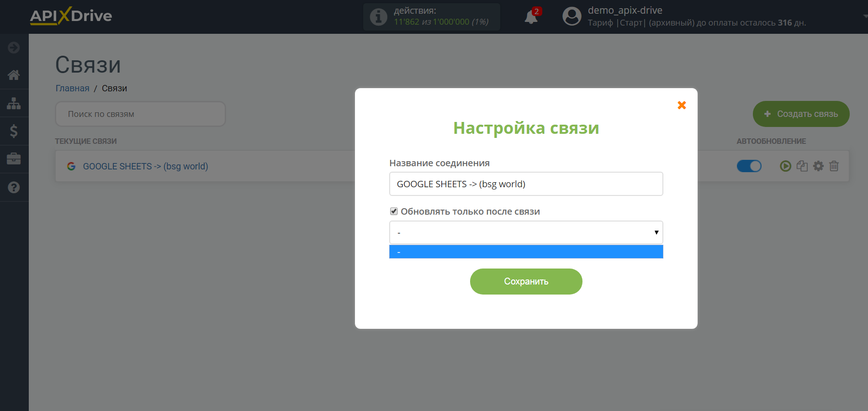Uncheck 'Обновлять только после связи' checkbox

394,211
